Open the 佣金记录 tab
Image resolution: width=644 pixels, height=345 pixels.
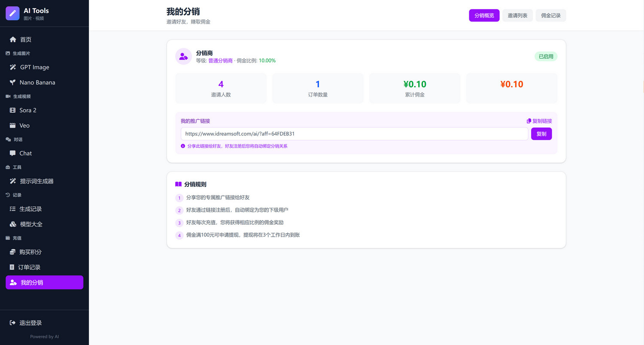click(550, 15)
